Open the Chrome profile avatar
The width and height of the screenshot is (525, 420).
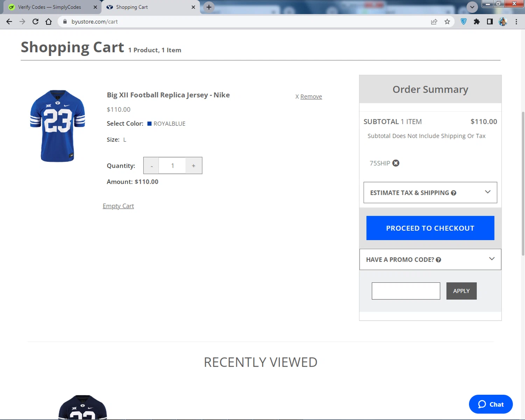tap(503, 22)
